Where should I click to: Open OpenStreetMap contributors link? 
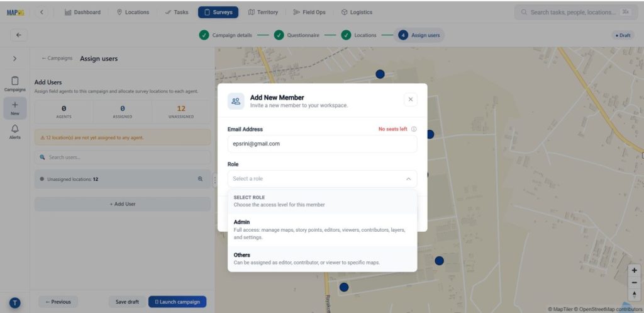(x=608, y=309)
